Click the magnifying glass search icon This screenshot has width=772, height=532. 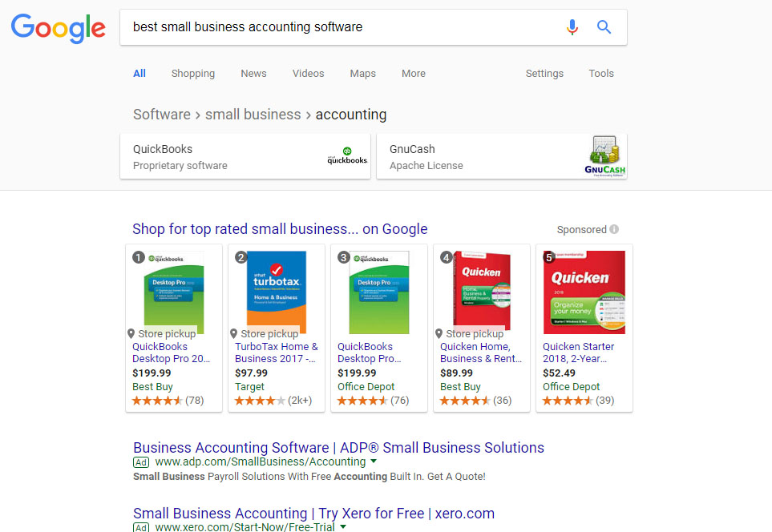(604, 27)
